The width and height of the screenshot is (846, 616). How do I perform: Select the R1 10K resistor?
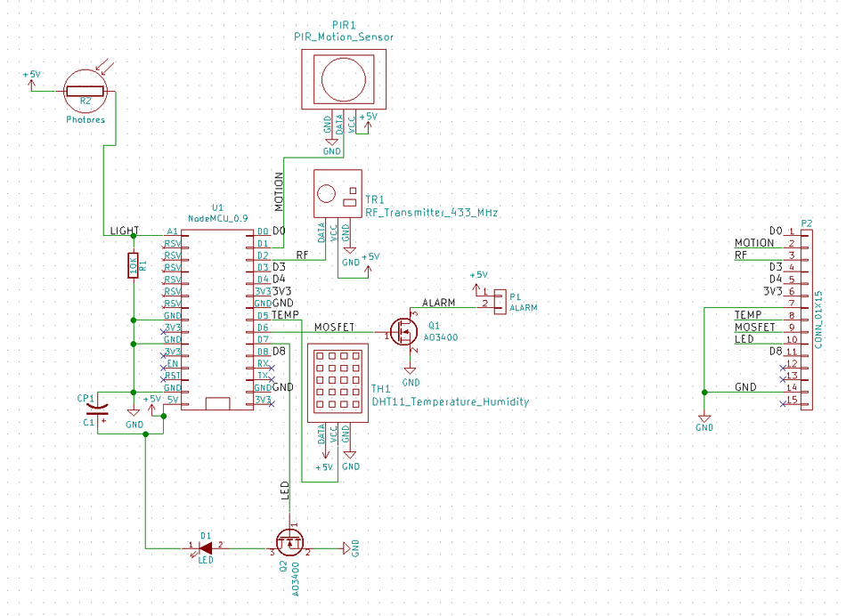click(133, 265)
